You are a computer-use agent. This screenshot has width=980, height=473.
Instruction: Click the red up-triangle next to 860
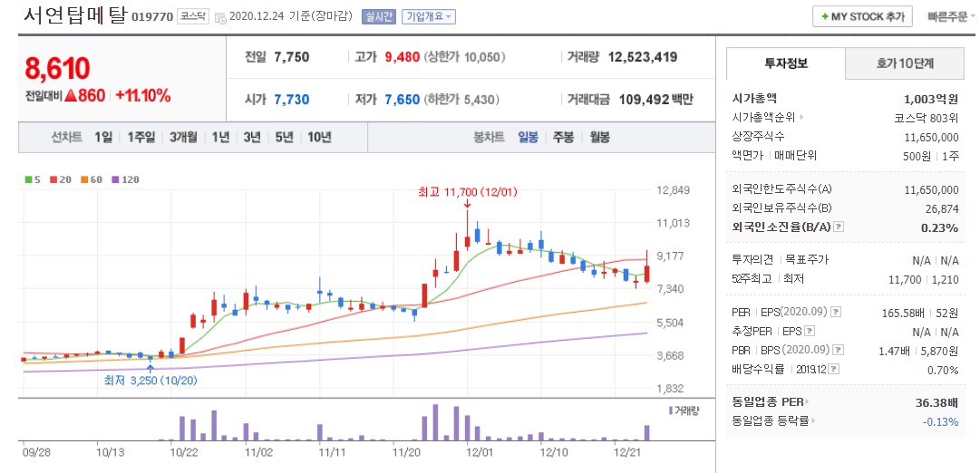(x=71, y=96)
